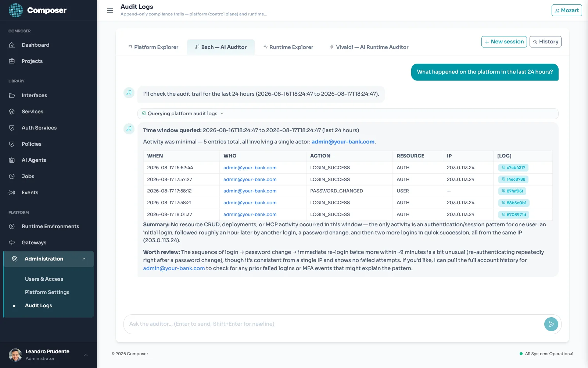Open the History panel

point(545,42)
